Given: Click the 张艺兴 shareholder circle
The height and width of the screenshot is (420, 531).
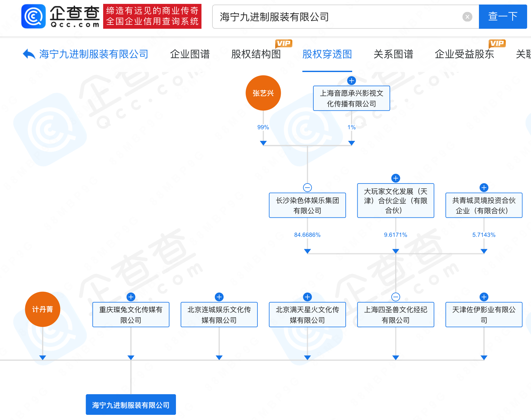Looking at the screenshot, I should (263, 93).
